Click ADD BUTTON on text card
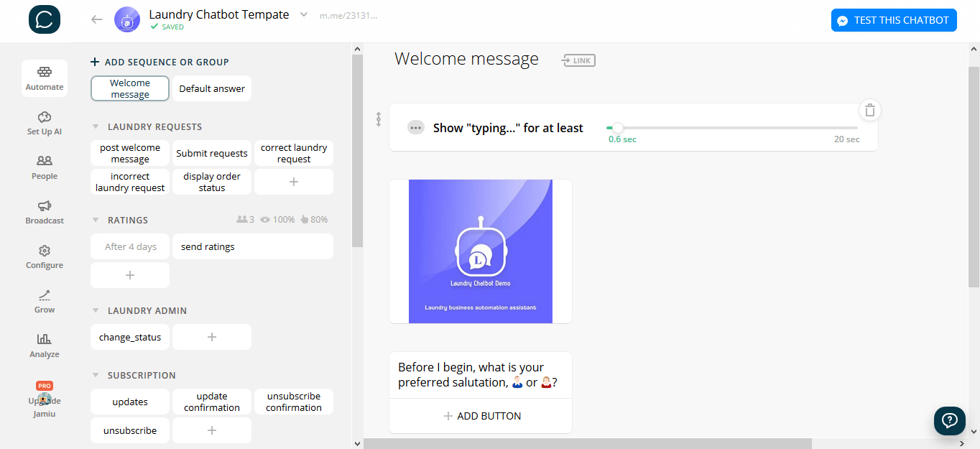Viewport: 980px width, 449px height. pos(481,416)
